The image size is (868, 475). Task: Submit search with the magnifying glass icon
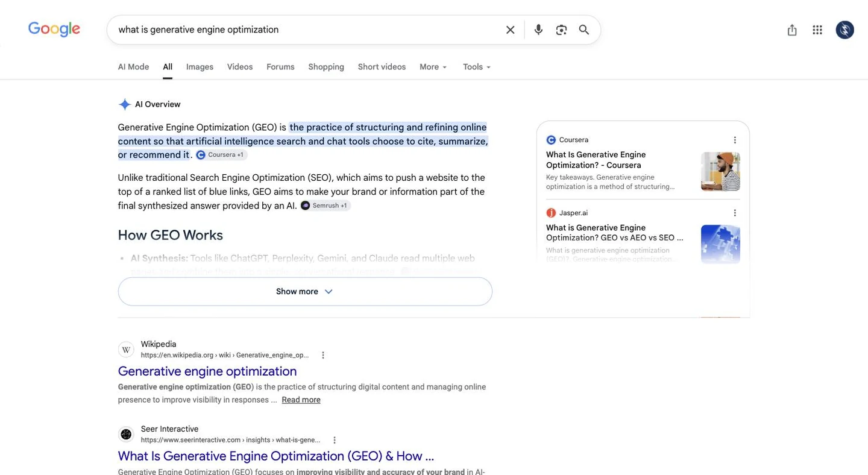tap(583, 30)
